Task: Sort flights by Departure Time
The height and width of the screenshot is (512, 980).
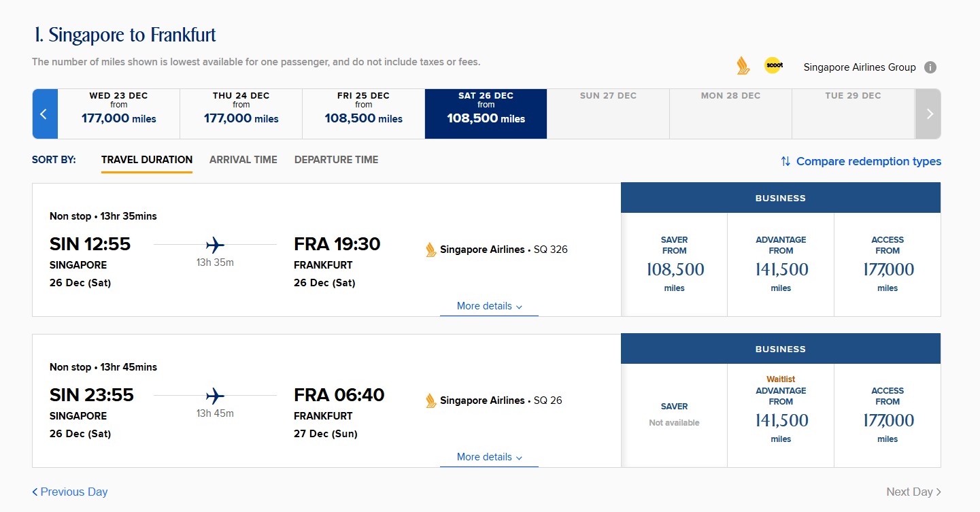Action: pos(336,160)
